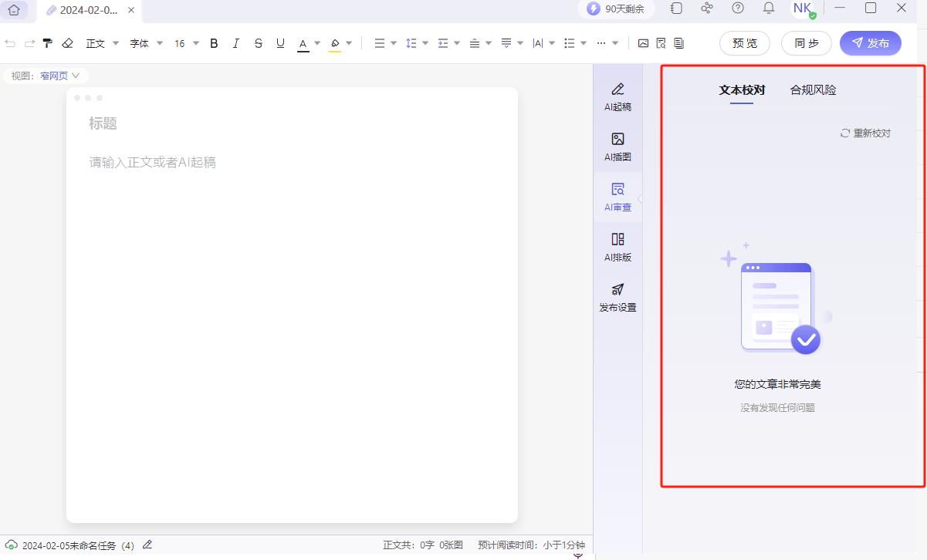Screen dimensions: 927x560
Task: Toggle underline formatting
Action: click(280, 43)
